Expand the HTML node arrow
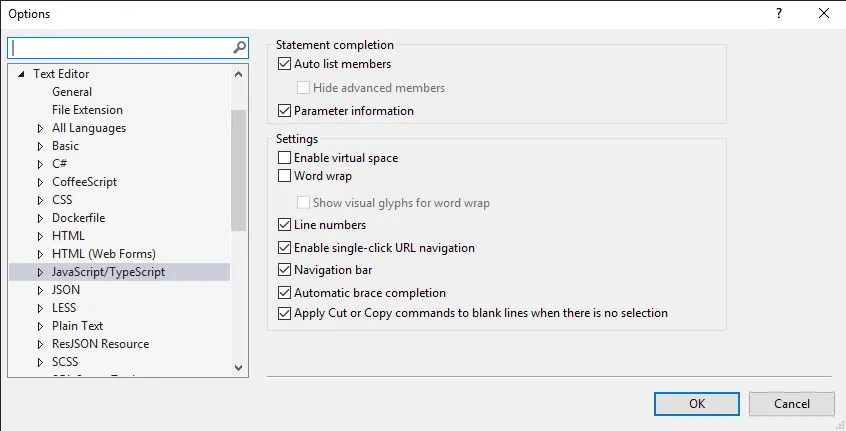Viewport: 846px width, 431px height. coord(40,236)
